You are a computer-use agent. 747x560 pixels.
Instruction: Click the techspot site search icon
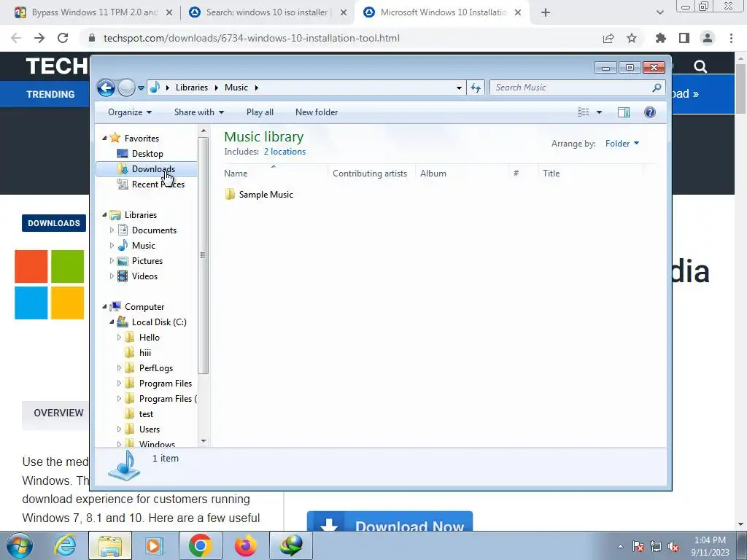click(x=700, y=66)
